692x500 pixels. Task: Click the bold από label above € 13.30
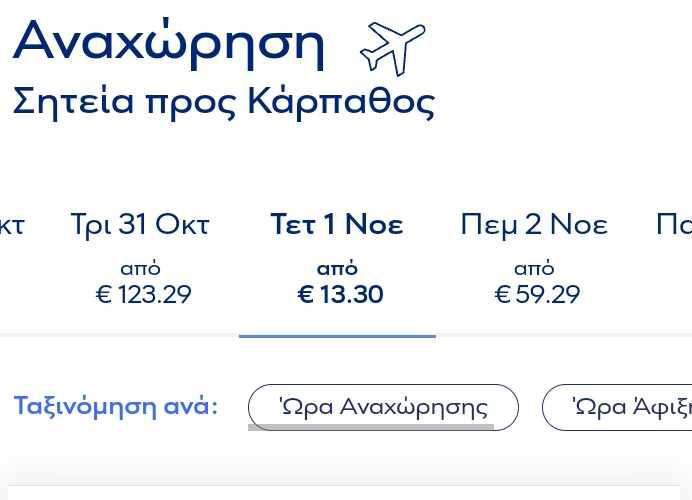(337, 268)
